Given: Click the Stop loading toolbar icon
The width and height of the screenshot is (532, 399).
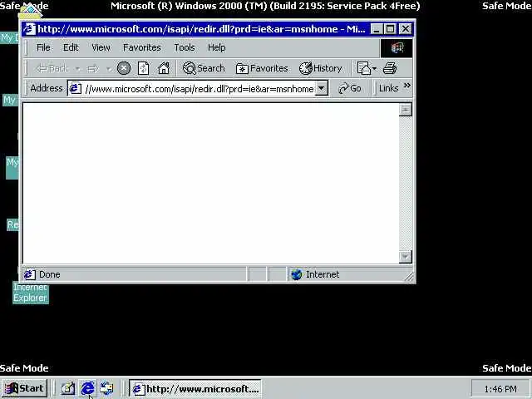Looking at the screenshot, I should (124, 68).
